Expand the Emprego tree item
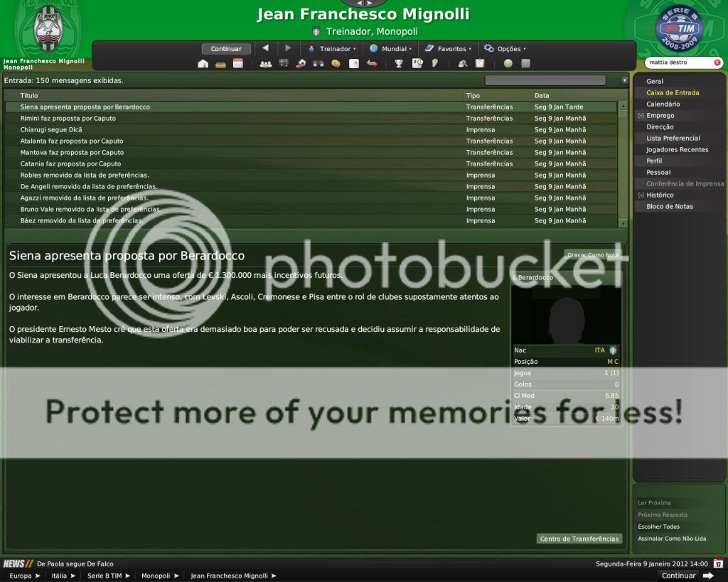 [641, 116]
